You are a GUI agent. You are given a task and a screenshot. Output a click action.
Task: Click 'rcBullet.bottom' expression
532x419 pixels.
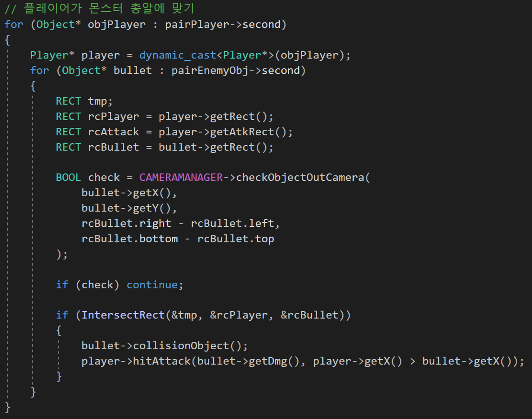point(130,239)
